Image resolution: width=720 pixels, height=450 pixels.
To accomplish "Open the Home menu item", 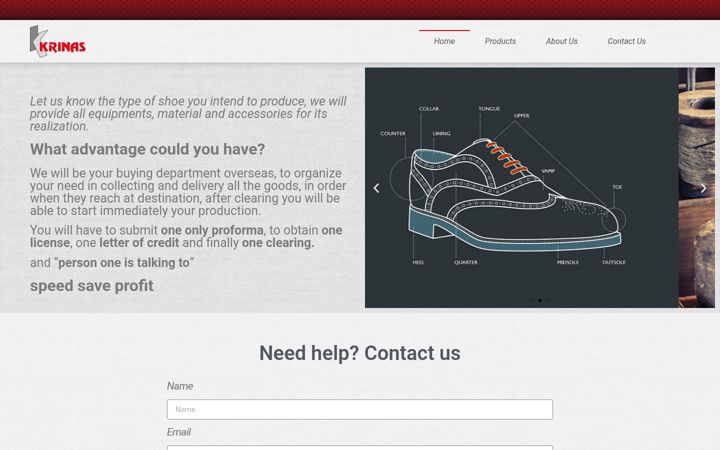I will pos(444,41).
